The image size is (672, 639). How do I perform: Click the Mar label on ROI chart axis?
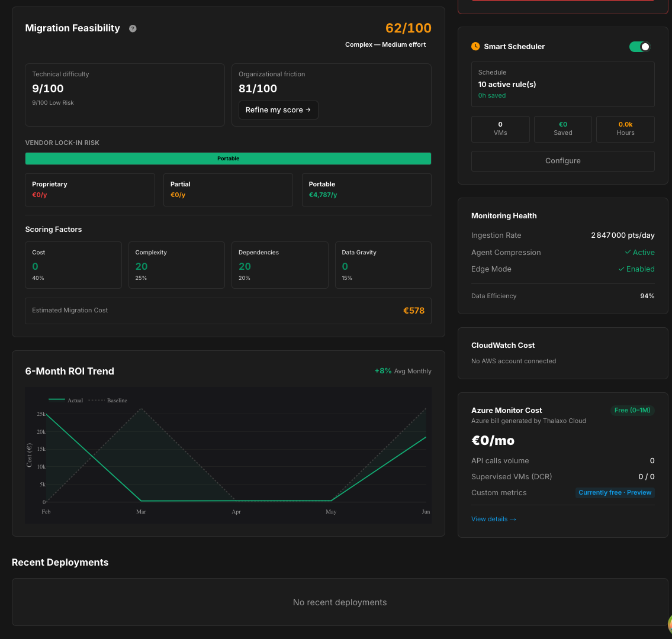(x=141, y=512)
